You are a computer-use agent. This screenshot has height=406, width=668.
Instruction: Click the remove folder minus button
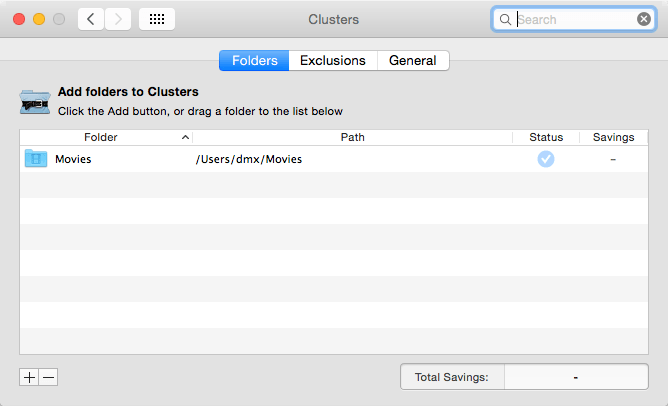tap(49, 377)
